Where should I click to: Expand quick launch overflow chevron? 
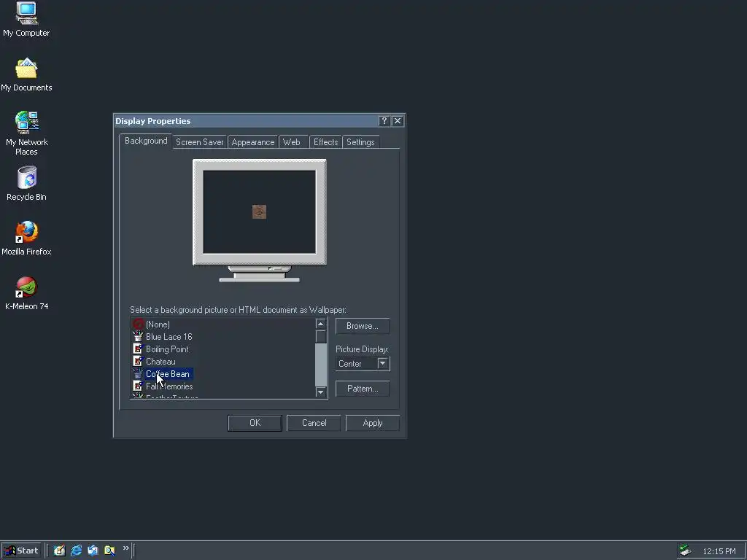tap(125, 548)
